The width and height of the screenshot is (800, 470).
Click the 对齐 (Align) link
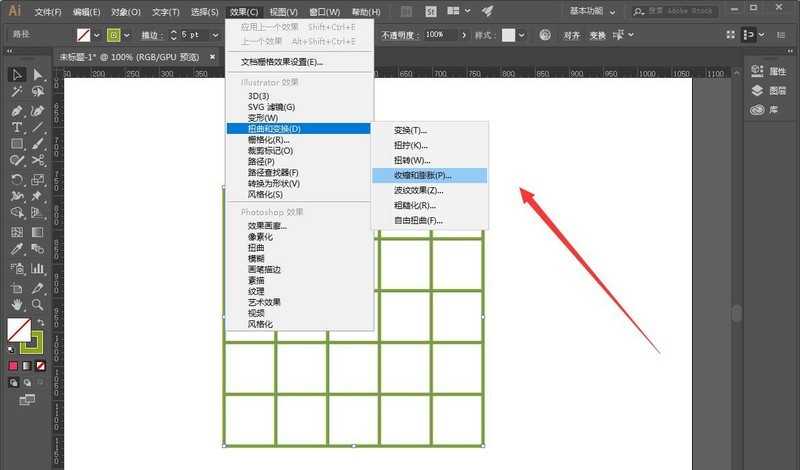coord(572,35)
